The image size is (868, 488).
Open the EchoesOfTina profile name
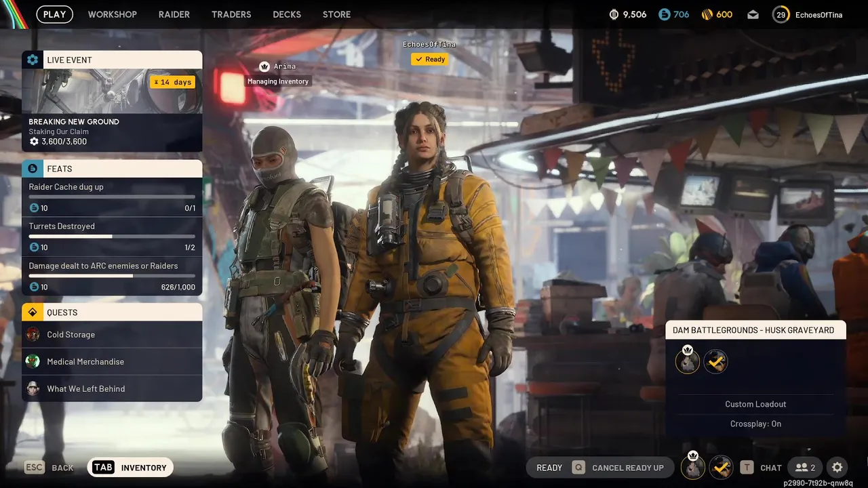pyautogui.click(x=818, y=14)
